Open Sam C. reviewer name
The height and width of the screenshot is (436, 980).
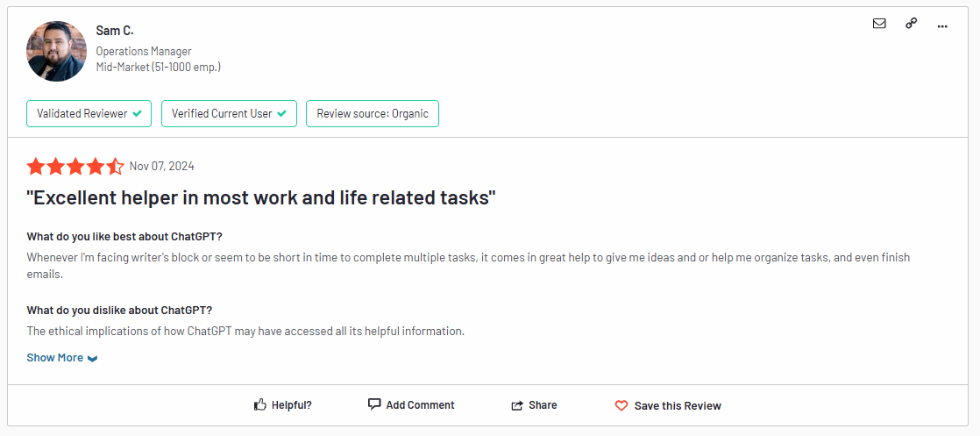[114, 30]
